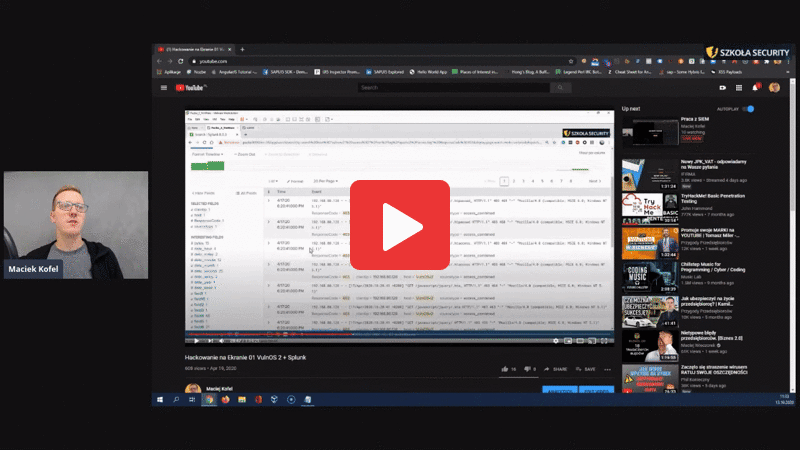The image size is (800, 450).
Task: Open the YouTube account avatar menu
Action: 775,88
